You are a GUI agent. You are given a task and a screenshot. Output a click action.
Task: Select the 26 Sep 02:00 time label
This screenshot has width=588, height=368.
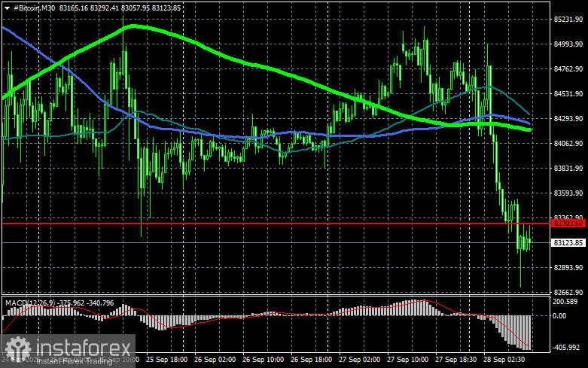click(x=215, y=360)
